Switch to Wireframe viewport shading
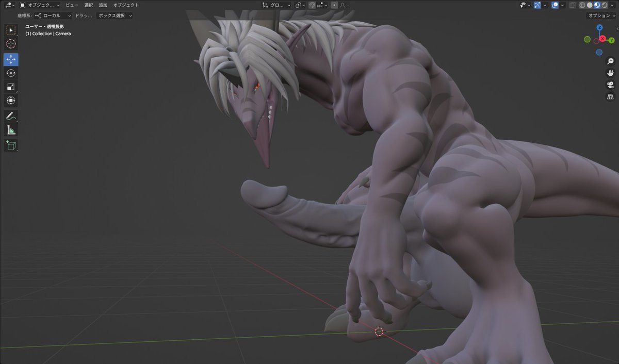 [x=582, y=5]
